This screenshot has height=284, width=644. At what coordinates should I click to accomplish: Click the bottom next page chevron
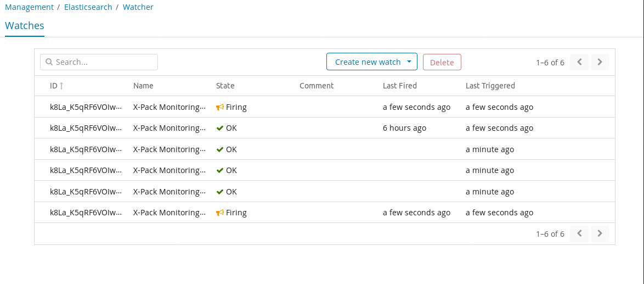point(600,233)
